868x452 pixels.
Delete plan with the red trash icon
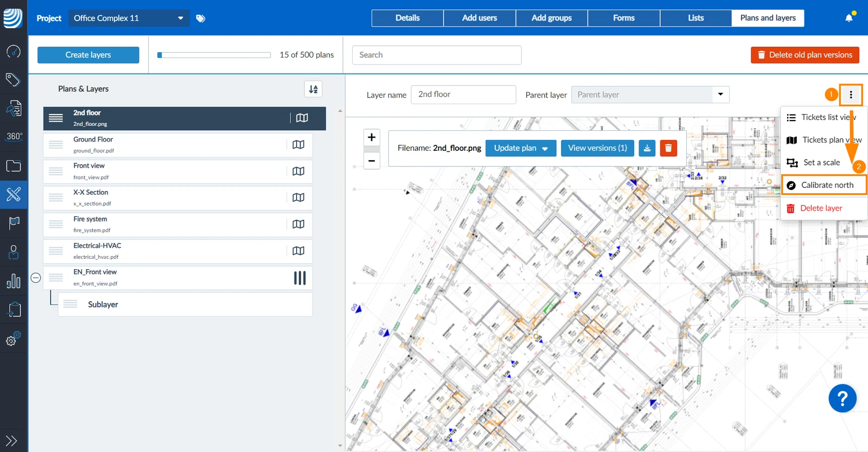click(x=668, y=148)
